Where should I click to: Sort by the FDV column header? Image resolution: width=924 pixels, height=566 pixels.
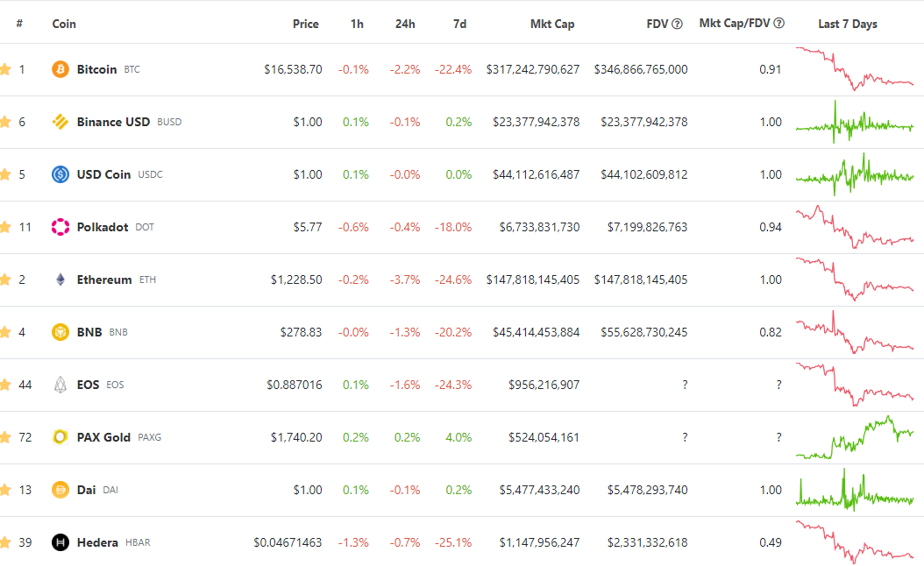pyautogui.click(x=657, y=24)
